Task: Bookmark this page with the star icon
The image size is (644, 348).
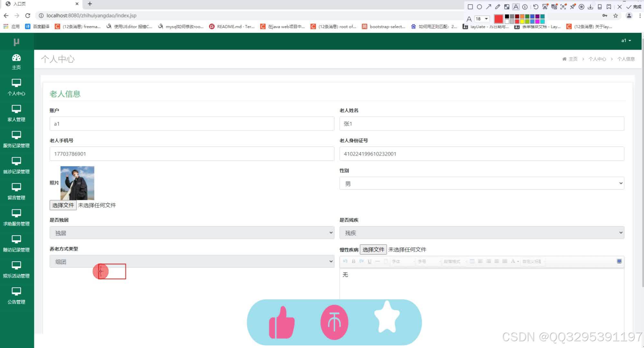Action: tap(616, 15)
